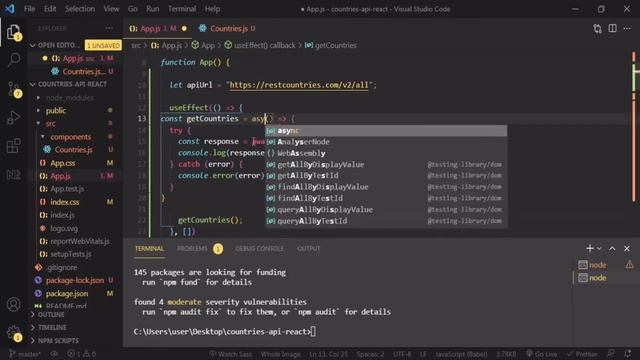Close the terminal panel
Viewport: 640px width, 360px height.
(627, 248)
